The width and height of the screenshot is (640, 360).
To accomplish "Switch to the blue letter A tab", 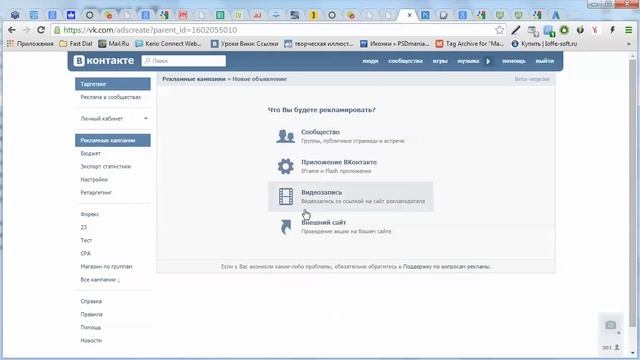I will tap(556, 15).
